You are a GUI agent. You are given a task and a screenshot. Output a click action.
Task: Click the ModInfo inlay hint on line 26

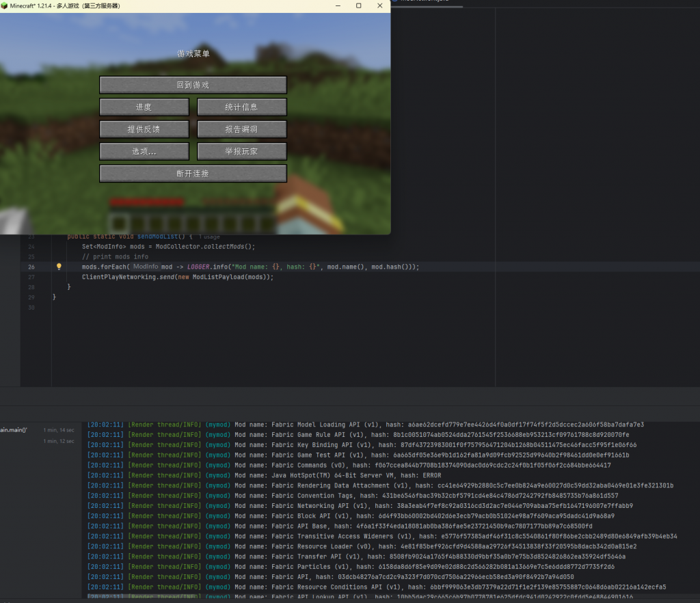[x=146, y=267]
